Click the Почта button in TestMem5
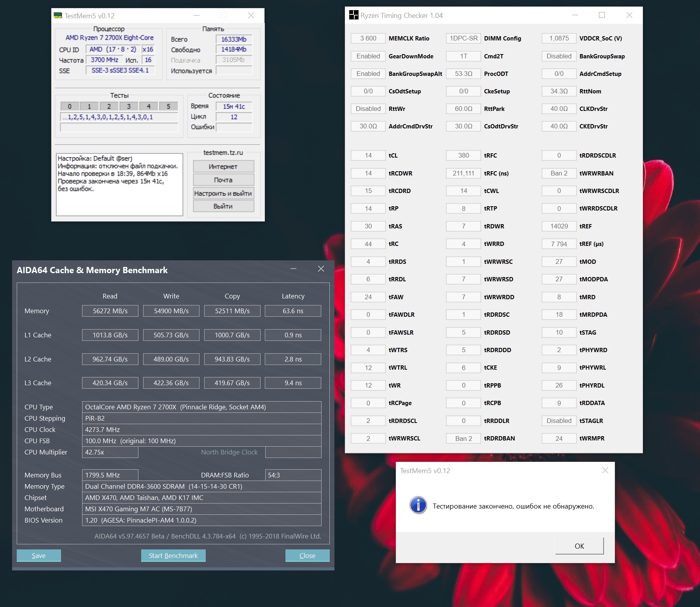The image size is (700, 607). 223,180
